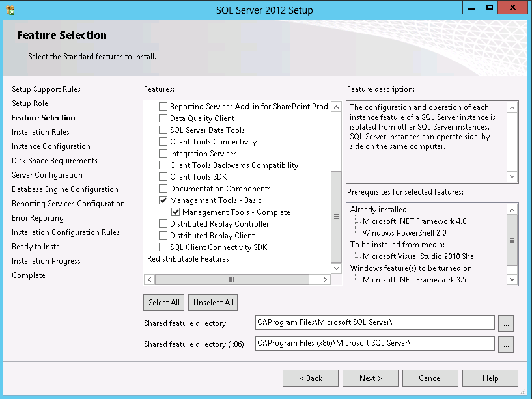Enable the Data Quality Client feature
The width and height of the screenshot is (532, 399).
[x=163, y=118]
